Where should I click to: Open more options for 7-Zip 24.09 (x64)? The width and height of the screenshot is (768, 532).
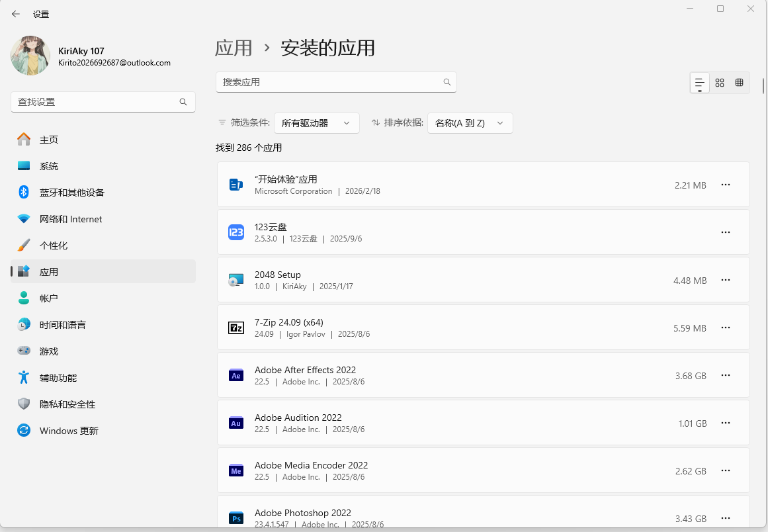(726, 328)
